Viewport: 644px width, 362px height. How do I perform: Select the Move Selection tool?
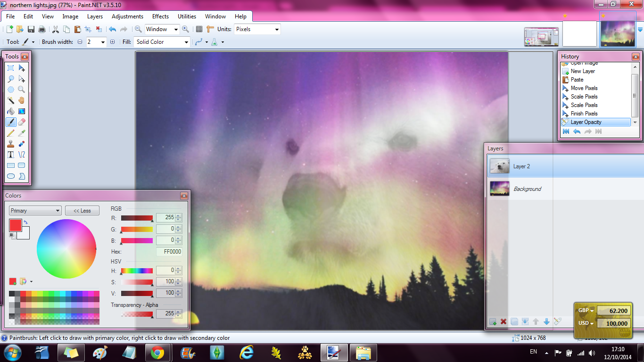pos(22,79)
